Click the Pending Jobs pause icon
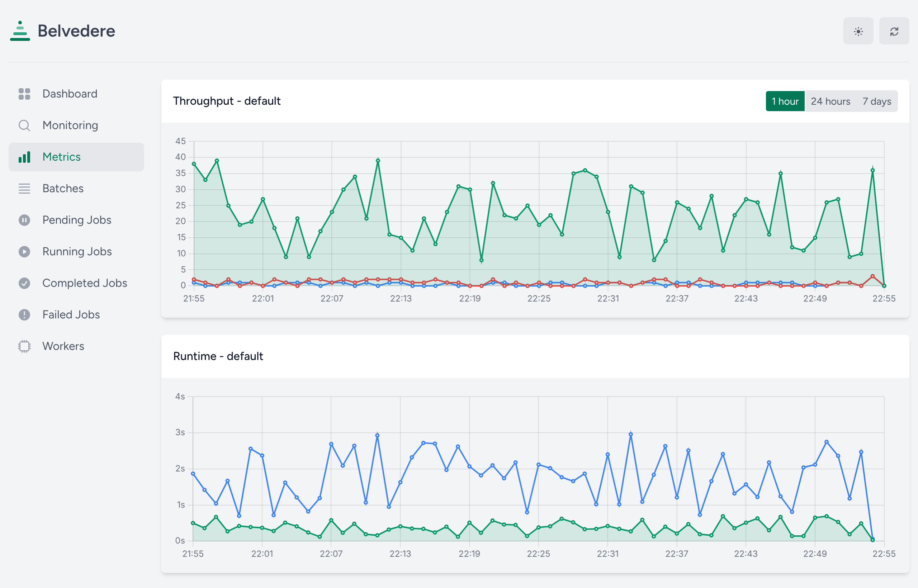 [x=24, y=220]
